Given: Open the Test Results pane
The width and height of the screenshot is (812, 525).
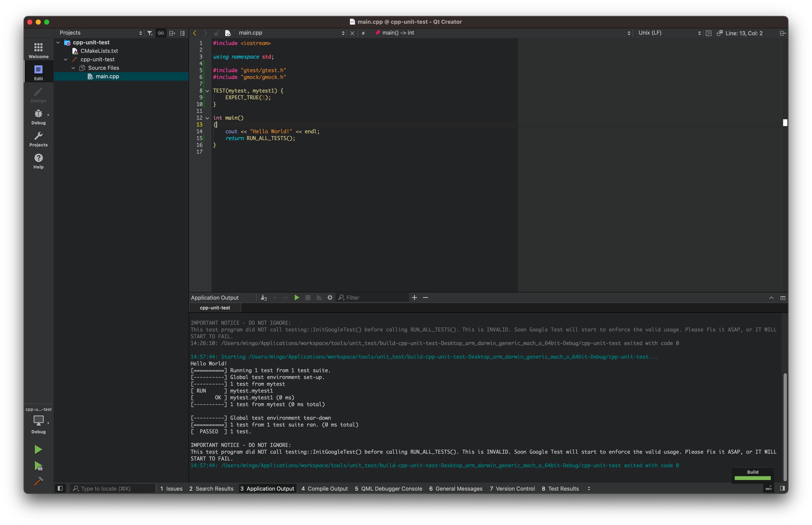Looking at the screenshot, I should coord(560,489).
